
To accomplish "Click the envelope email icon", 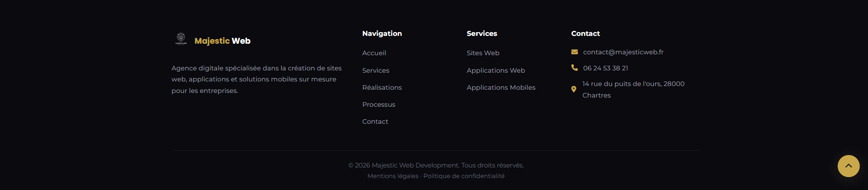I will [575, 52].
